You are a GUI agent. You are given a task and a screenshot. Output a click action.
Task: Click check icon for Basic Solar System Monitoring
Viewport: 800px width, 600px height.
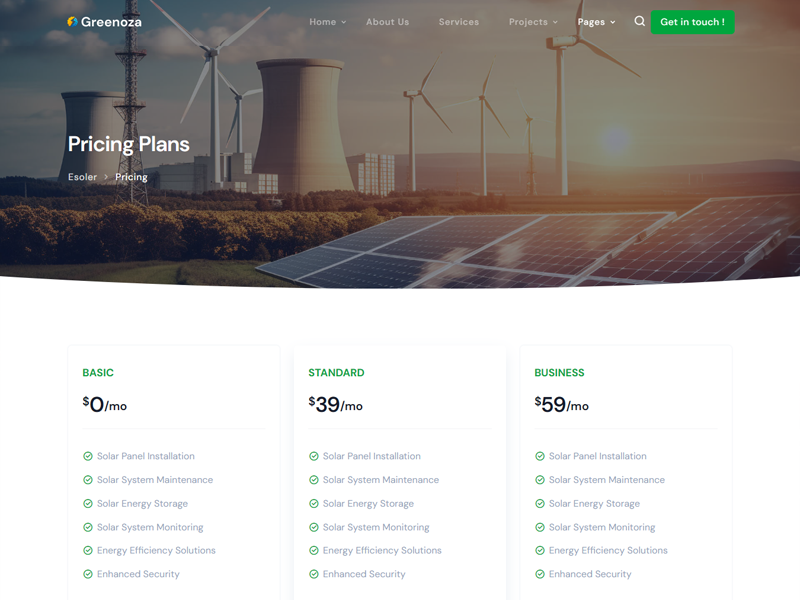pos(88,527)
